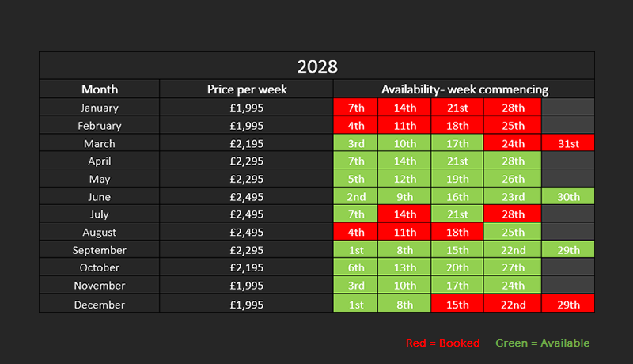Click the Availability week commencing header

464,89
